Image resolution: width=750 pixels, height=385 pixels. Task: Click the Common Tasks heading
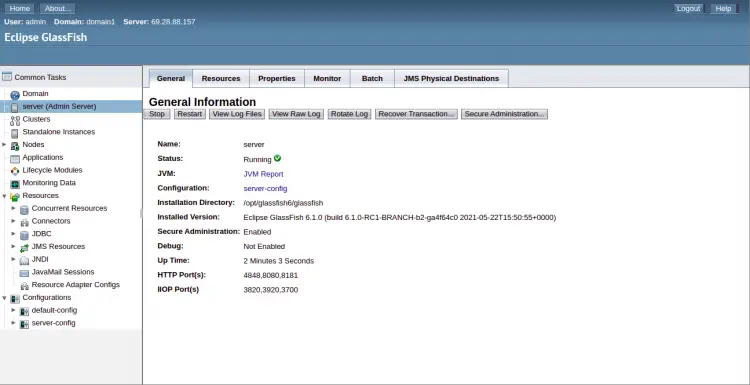pos(40,77)
